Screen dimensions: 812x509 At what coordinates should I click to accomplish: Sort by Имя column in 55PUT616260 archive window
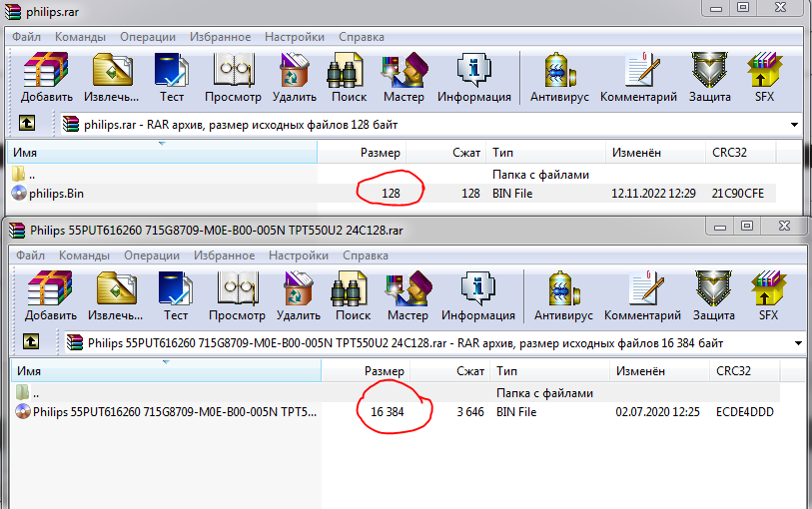point(166,371)
